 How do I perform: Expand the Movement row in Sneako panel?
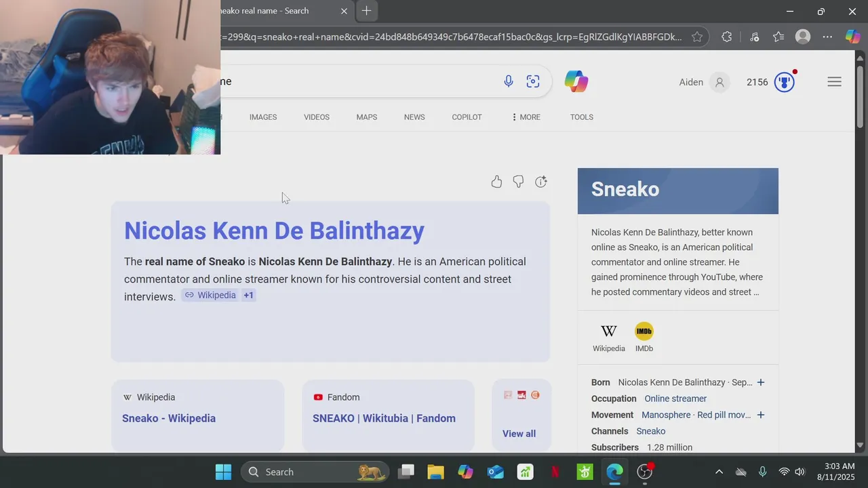pos(761,415)
